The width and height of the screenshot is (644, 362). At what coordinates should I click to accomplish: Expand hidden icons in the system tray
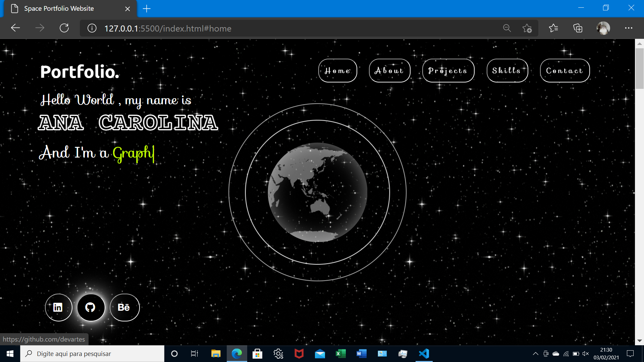click(x=536, y=353)
